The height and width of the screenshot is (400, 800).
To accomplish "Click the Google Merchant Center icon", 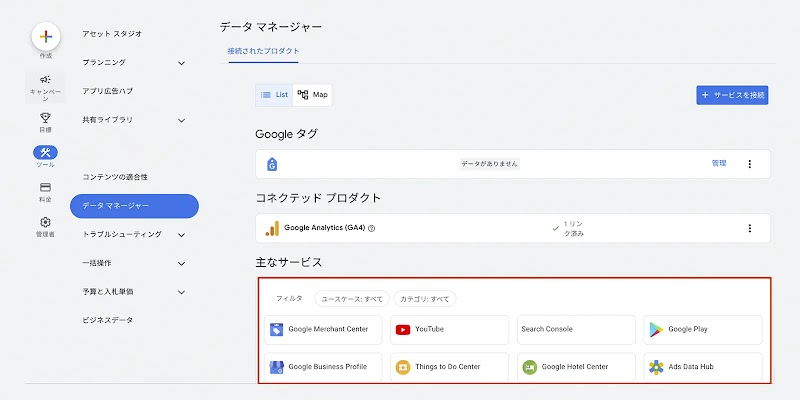I will pyautogui.click(x=277, y=330).
